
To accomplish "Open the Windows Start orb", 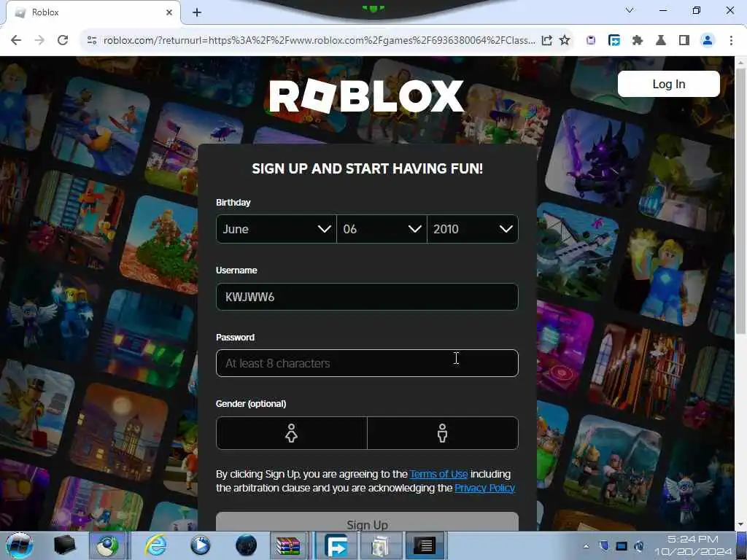I will tap(19, 545).
